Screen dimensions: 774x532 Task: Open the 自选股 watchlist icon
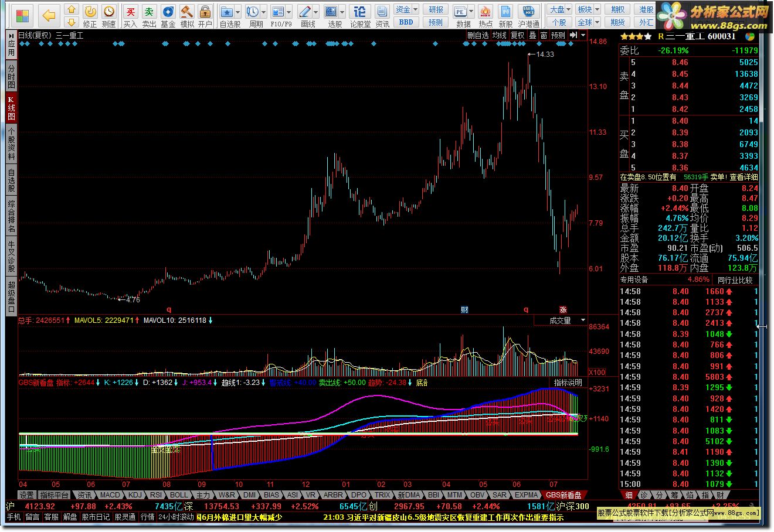click(227, 16)
